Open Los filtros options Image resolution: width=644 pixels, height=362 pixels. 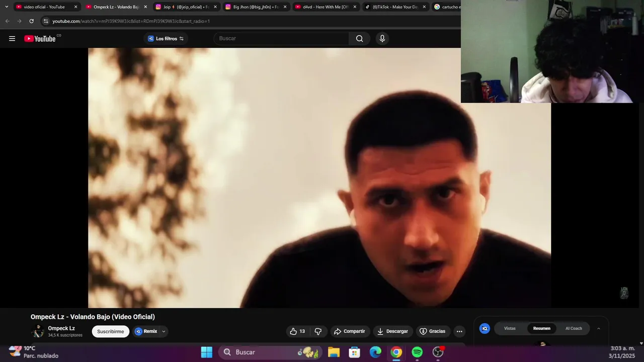click(166, 39)
